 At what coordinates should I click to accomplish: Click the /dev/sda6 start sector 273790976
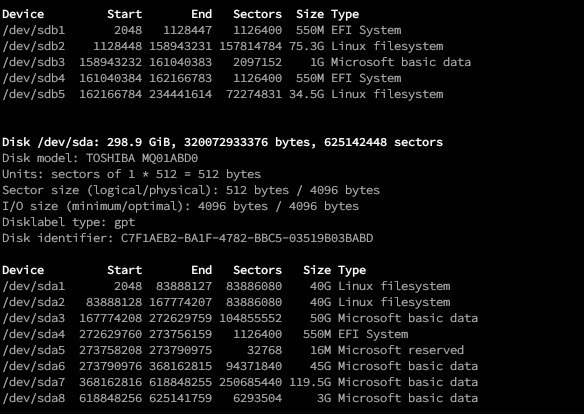(110, 366)
